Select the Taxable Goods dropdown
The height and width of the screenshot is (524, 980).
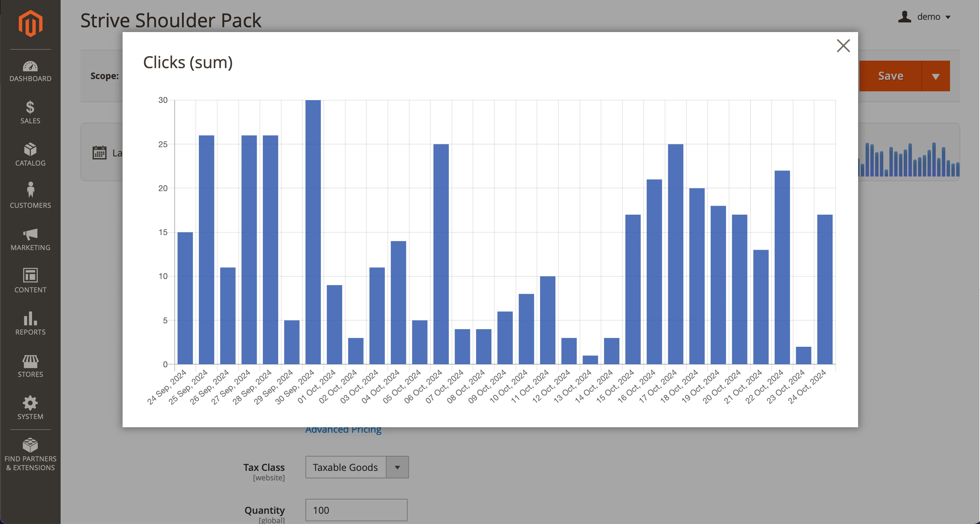pyautogui.click(x=356, y=467)
